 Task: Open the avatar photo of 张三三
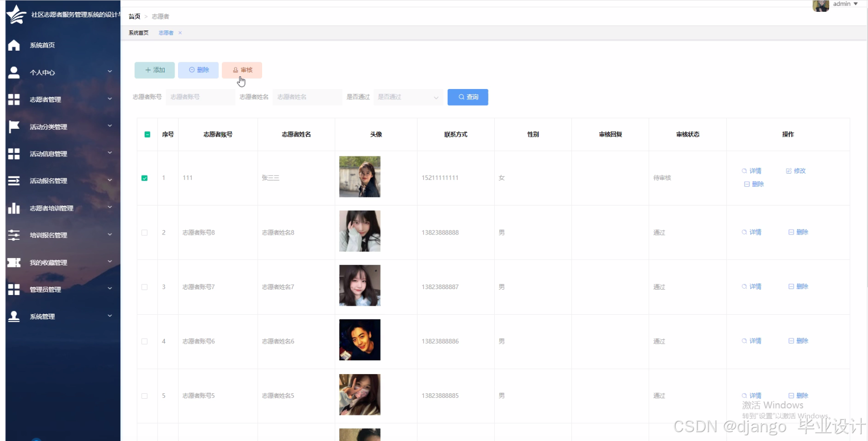360,177
